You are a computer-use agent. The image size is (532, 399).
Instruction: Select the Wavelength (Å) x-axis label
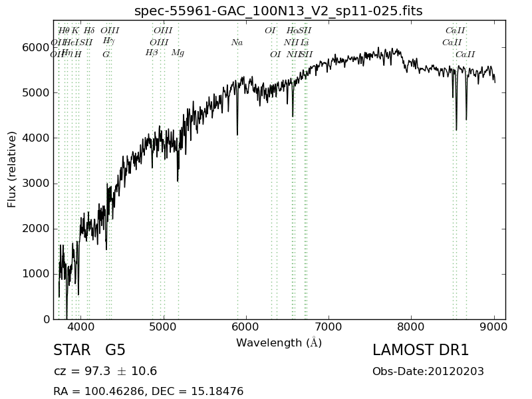pos(279,342)
